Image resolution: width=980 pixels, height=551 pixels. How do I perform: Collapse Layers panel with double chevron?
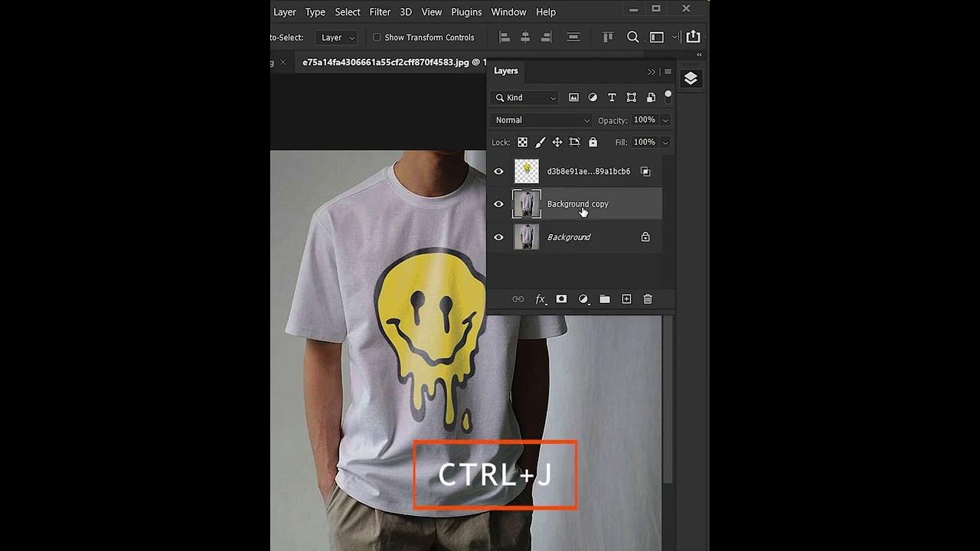tap(652, 72)
